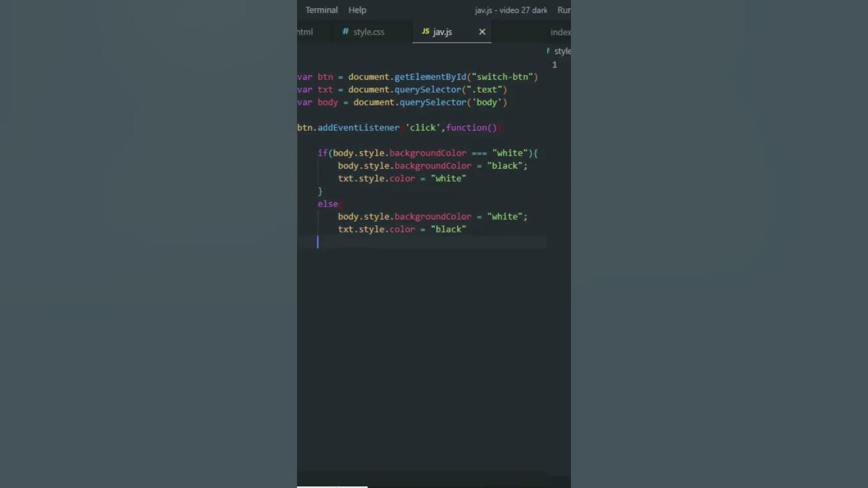Click the function() keyword

pyautogui.click(x=471, y=127)
